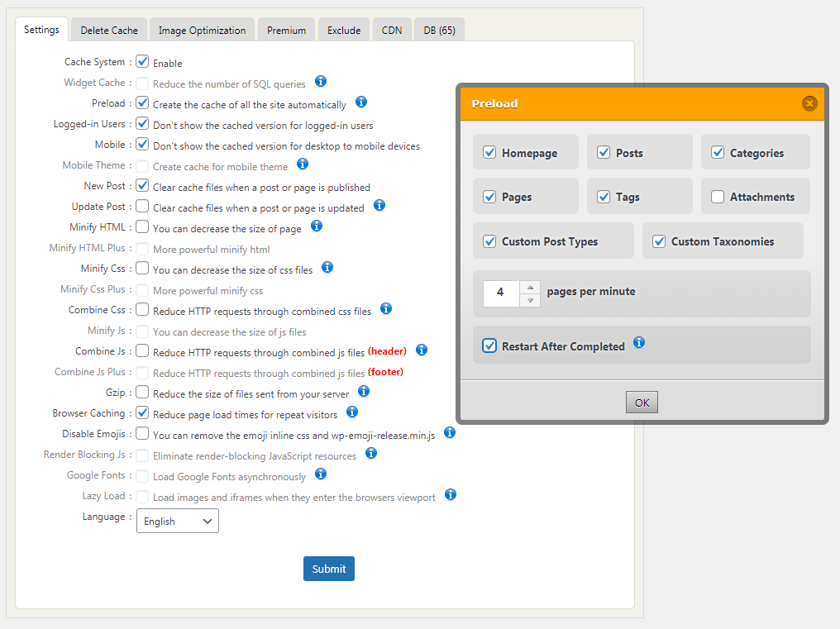Increase pages per minute with up arrow

(x=530, y=288)
